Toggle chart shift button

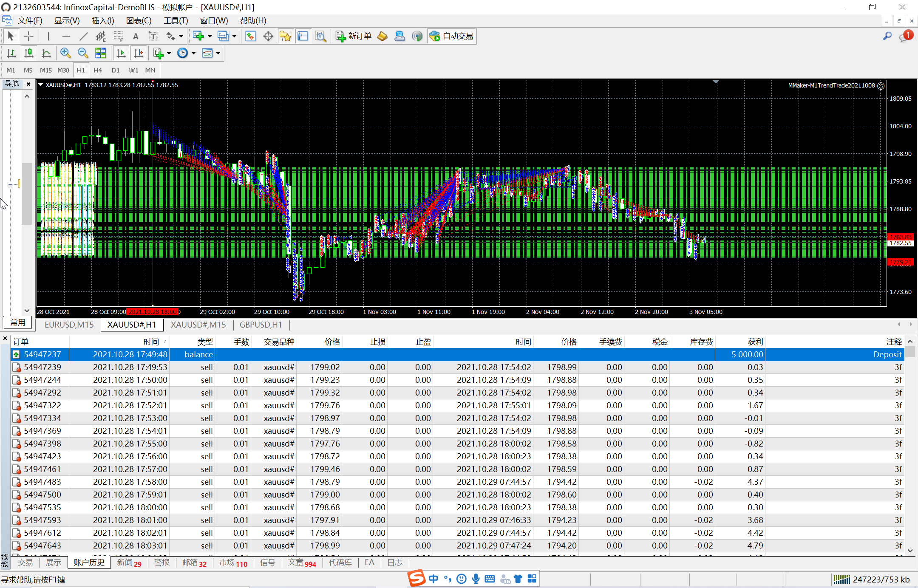139,53
